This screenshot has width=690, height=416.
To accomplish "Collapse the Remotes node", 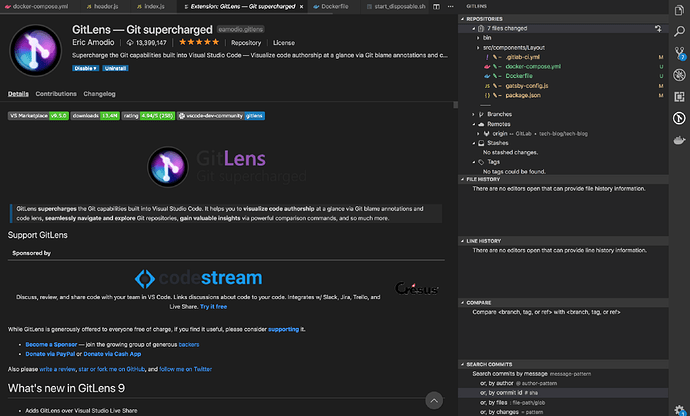I will [473, 125].
